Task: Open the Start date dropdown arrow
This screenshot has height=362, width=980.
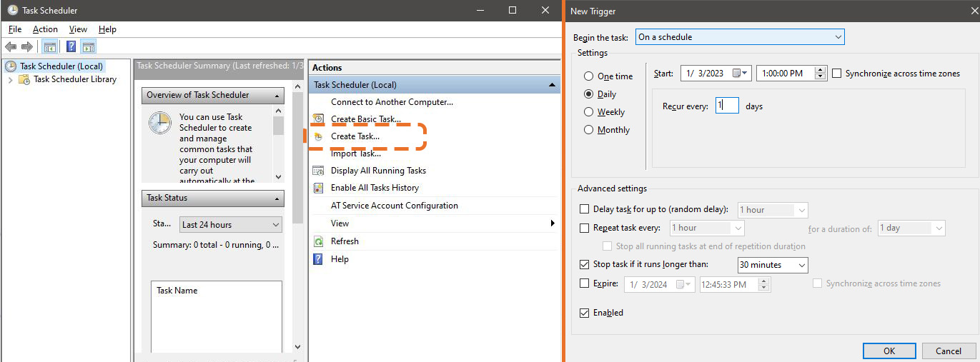Action: coord(745,74)
